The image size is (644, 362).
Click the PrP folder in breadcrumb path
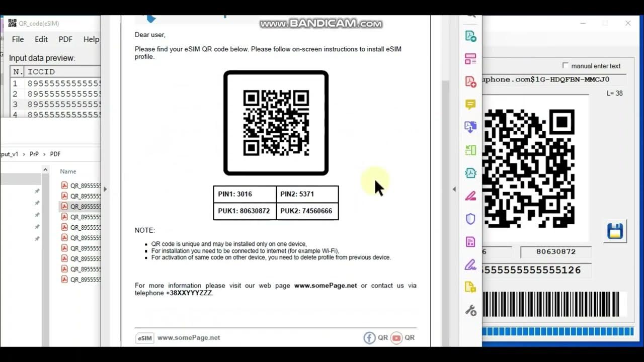[x=34, y=154]
